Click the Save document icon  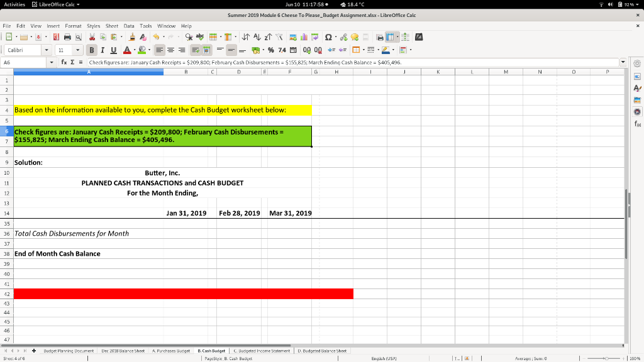click(x=38, y=37)
